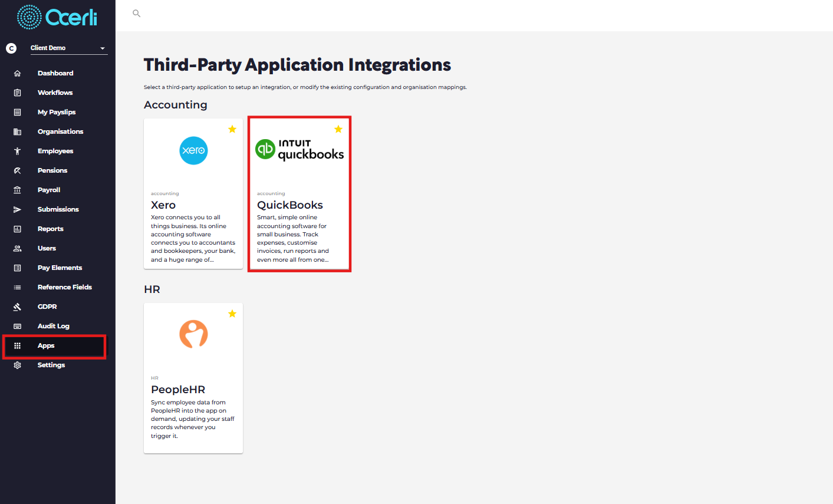Click the Xero logo thumbnail
This screenshot has height=504, width=833.
tap(193, 150)
